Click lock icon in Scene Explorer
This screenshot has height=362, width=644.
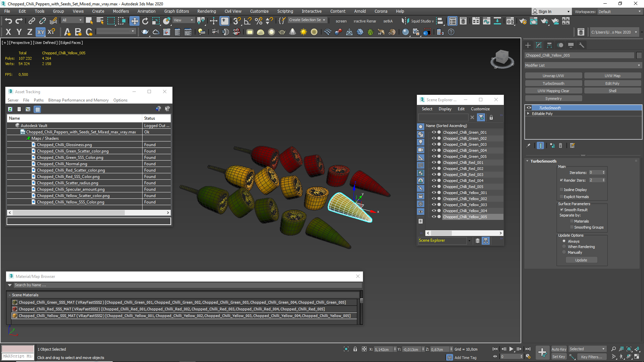pos(491,117)
